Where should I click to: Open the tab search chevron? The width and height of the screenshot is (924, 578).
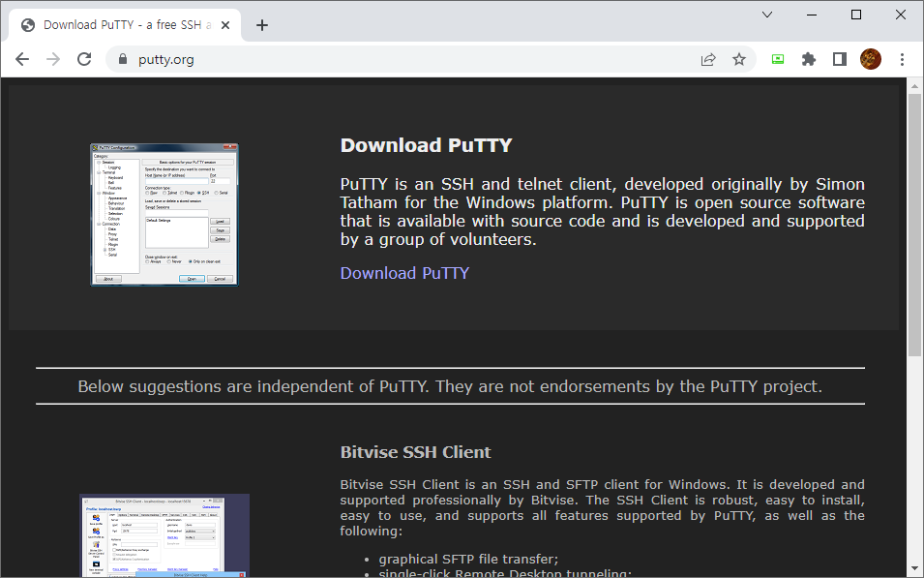click(x=766, y=15)
